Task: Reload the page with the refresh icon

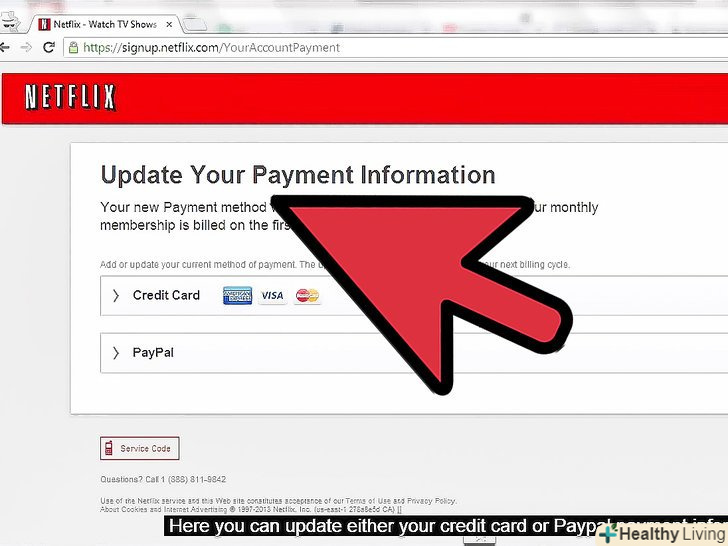Action: (49, 47)
